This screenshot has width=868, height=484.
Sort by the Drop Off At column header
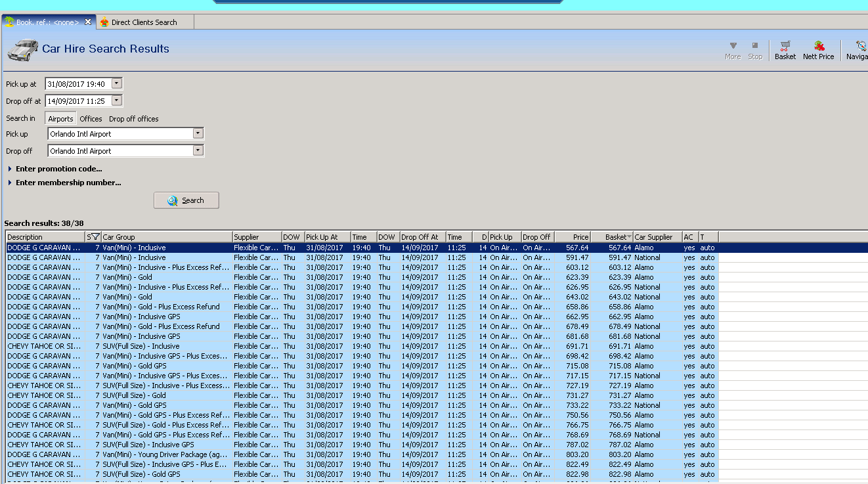tap(423, 237)
